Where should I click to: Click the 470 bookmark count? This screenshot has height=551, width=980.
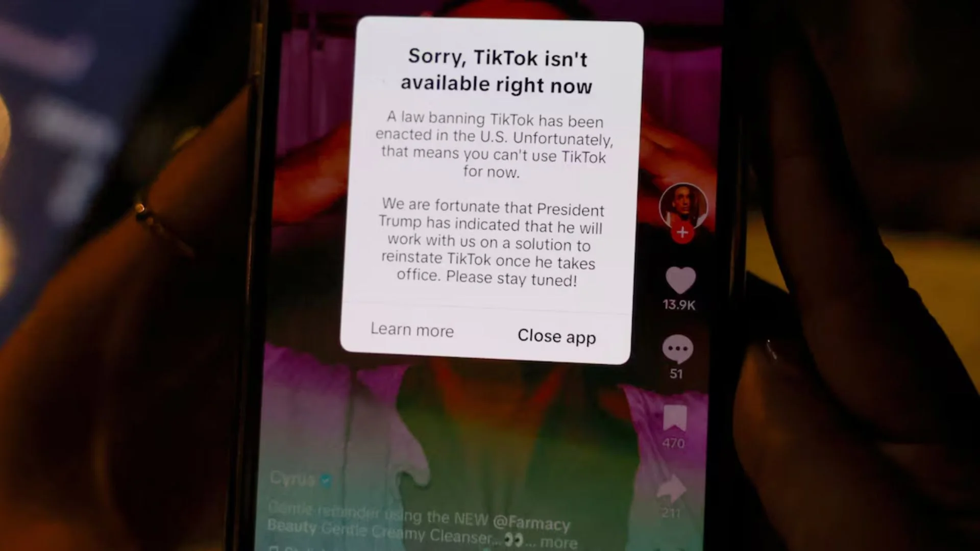(674, 442)
